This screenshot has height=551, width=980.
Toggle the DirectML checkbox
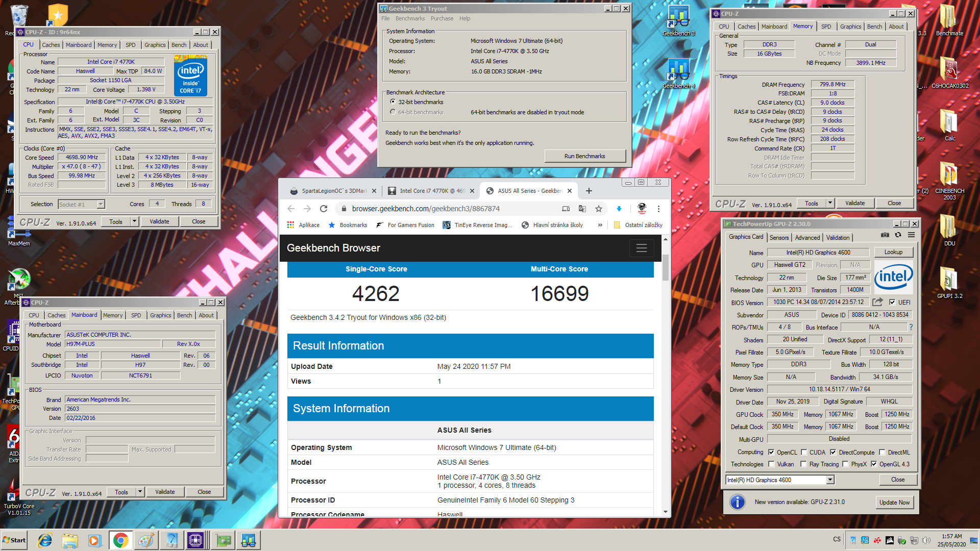pyautogui.click(x=882, y=452)
